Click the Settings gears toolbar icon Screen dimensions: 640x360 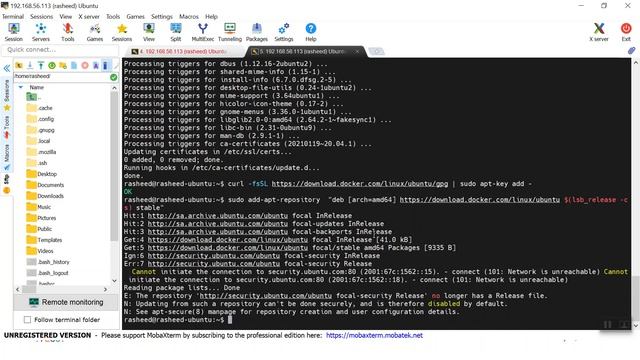click(x=284, y=32)
